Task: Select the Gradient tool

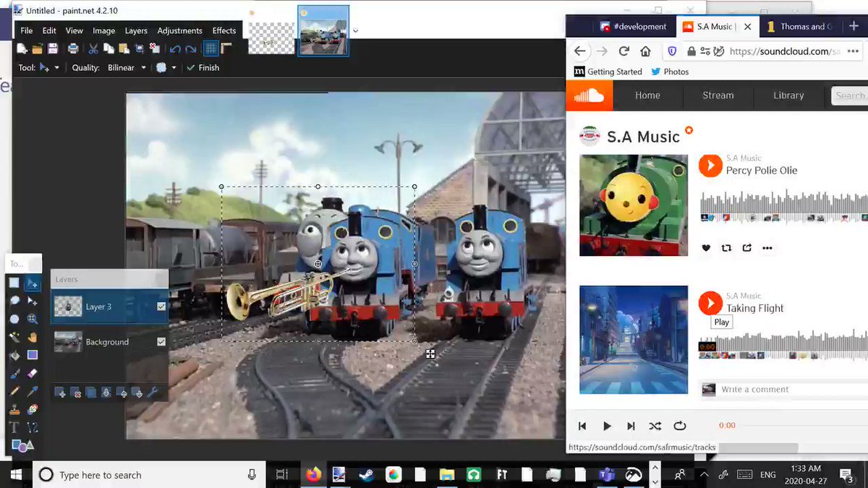Action: tap(33, 355)
